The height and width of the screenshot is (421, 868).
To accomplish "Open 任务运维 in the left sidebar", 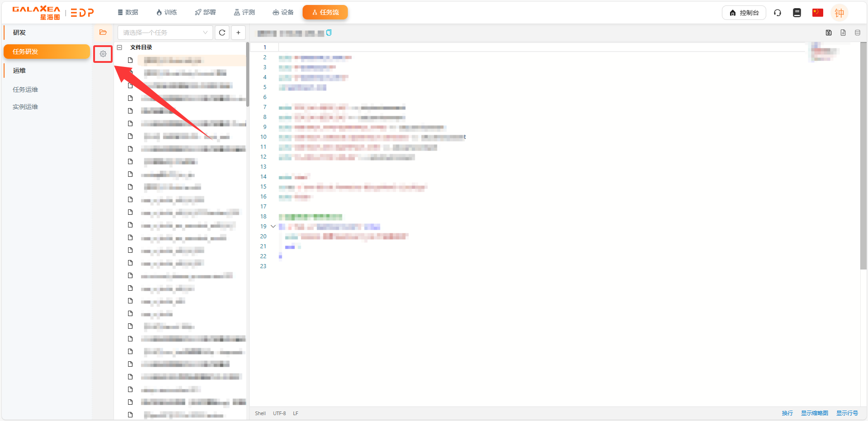I will tap(25, 90).
